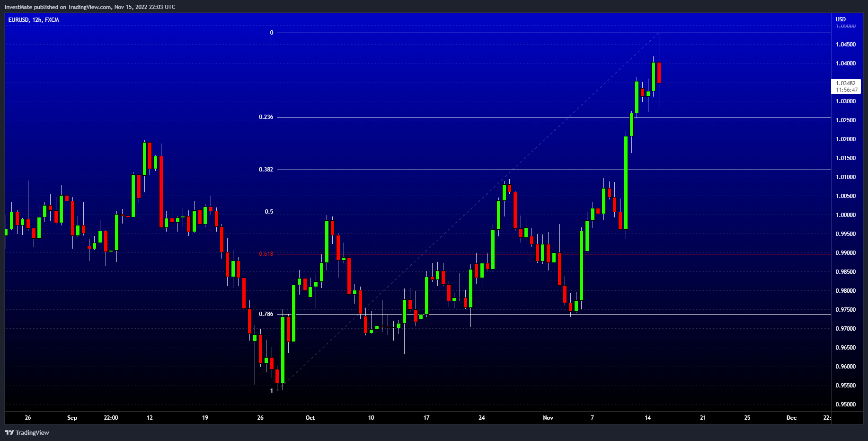Click the 1.02500 price axis value
Viewport: 868px width, 441px height.
[x=846, y=120]
